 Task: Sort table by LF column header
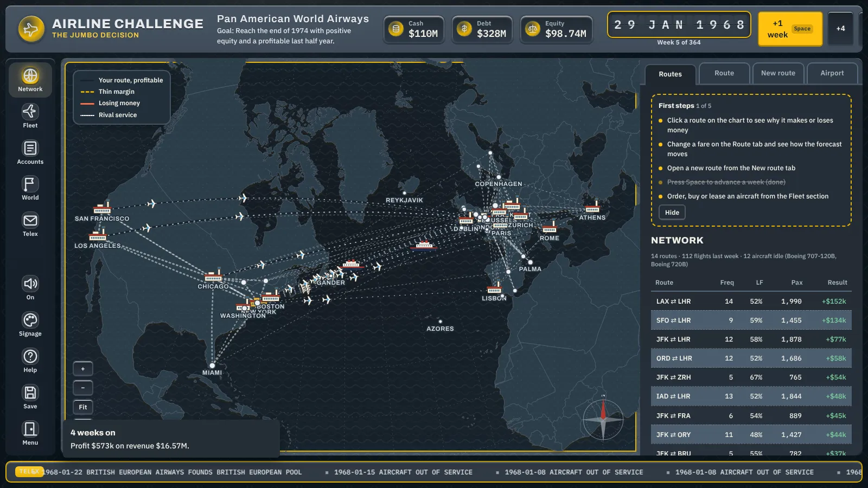(759, 282)
